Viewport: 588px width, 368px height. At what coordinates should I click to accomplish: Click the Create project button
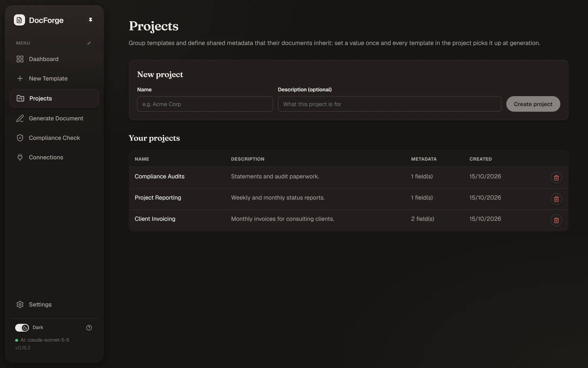point(533,104)
